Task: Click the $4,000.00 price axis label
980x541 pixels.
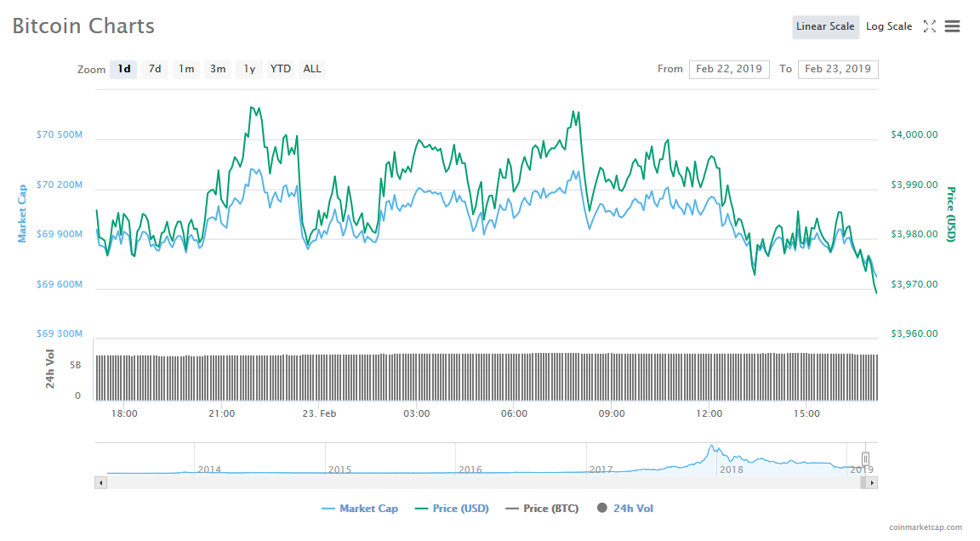Action: [914, 135]
